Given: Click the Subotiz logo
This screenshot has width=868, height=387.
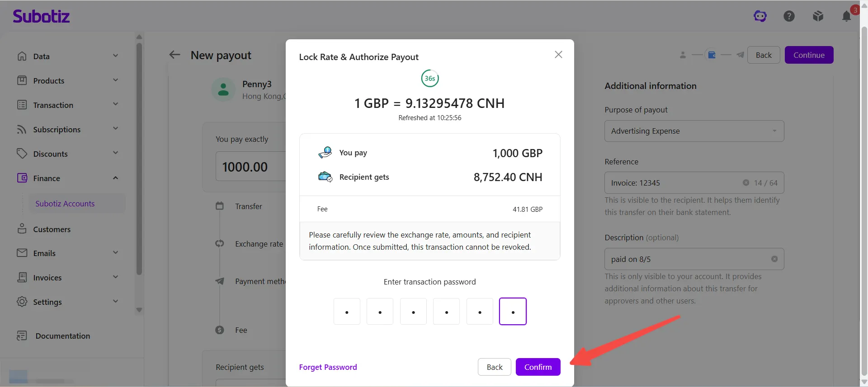Looking at the screenshot, I should pos(41,16).
